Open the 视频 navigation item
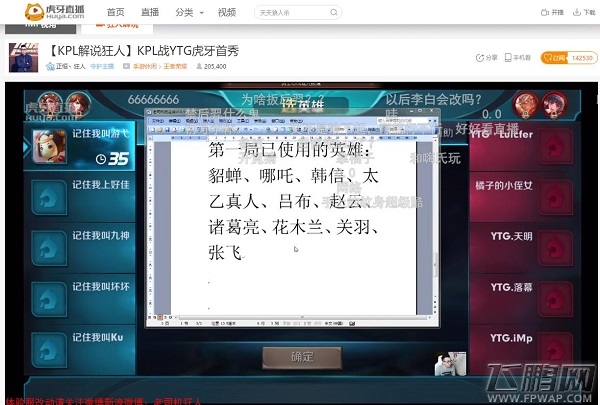Screen dimensions: 600x405 227,12
